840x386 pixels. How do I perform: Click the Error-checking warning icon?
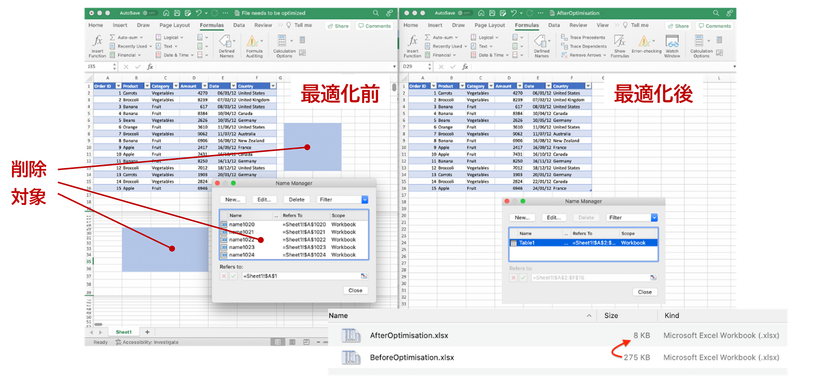click(x=643, y=42)
